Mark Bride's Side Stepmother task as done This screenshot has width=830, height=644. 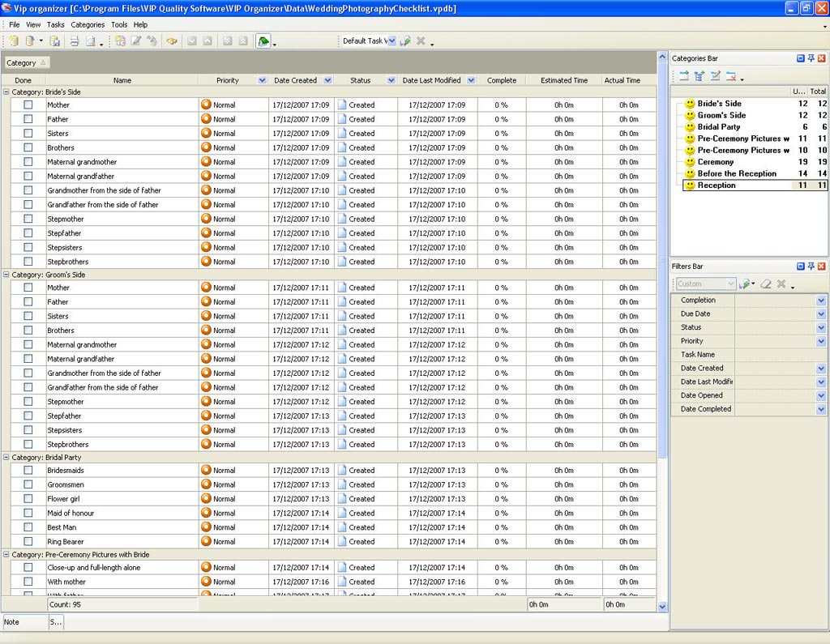[28, 219]
